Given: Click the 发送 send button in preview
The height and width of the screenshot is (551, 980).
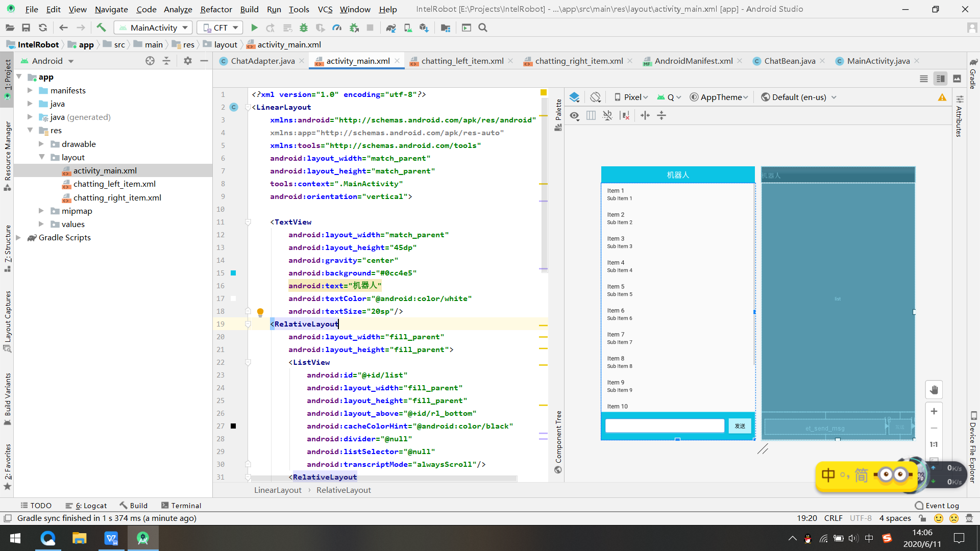Looking at the screenshot, I should (x=740, y=426).
